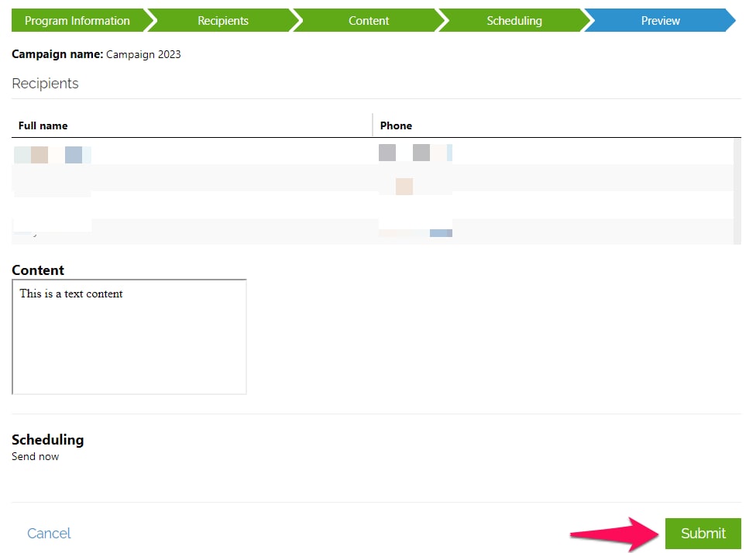Click the Recipients section heading
756x553 pixels.
(x=45, y=84)
